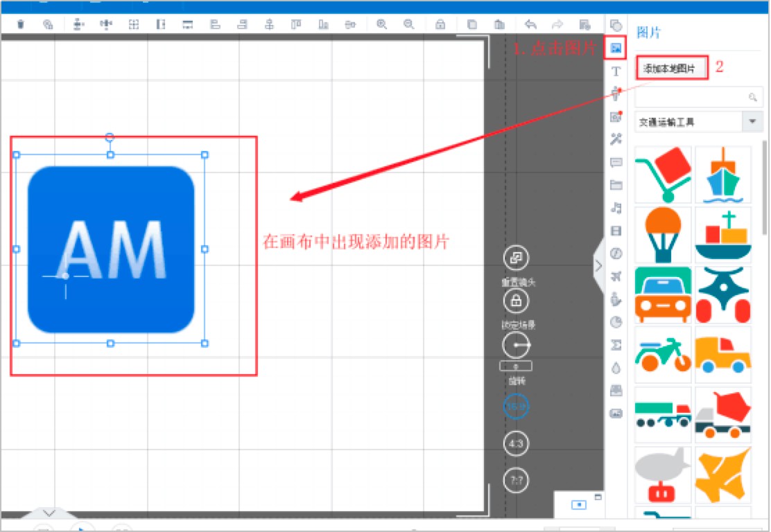The image size is (771, 532).
Task: Click the minimap navigator rectangle icon
Action: 579,504
